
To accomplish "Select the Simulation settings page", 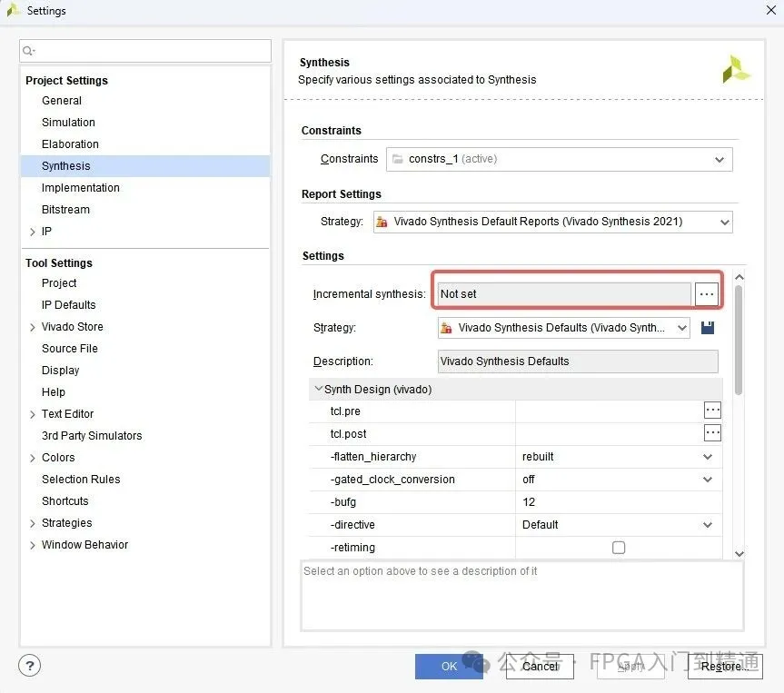I will point(68,123).
